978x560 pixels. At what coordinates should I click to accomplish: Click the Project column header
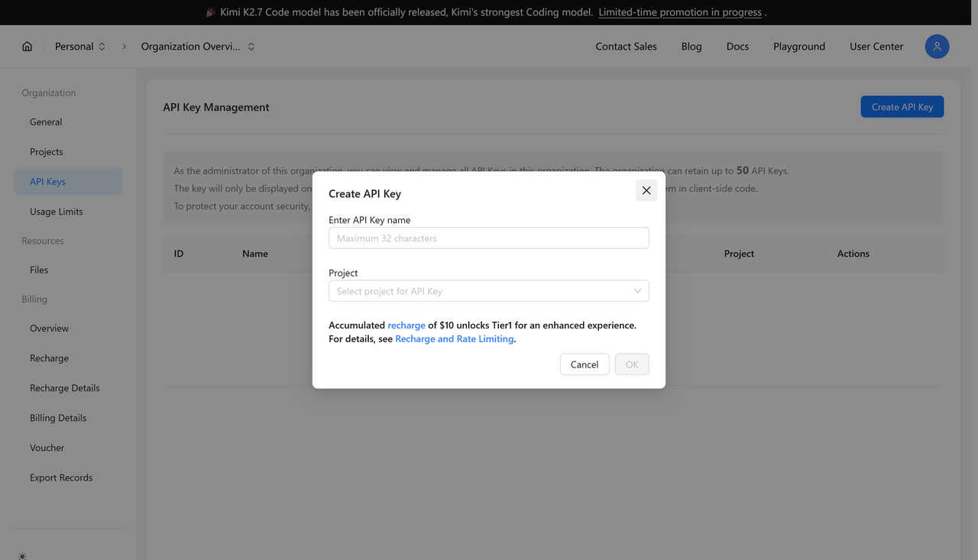tap(739, 254)
